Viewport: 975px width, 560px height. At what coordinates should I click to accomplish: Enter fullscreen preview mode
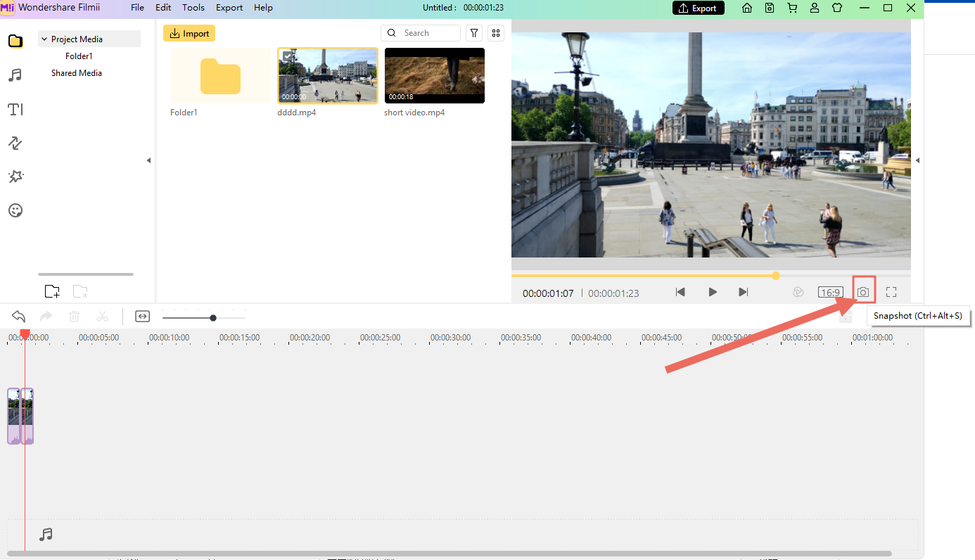[891, 292]
